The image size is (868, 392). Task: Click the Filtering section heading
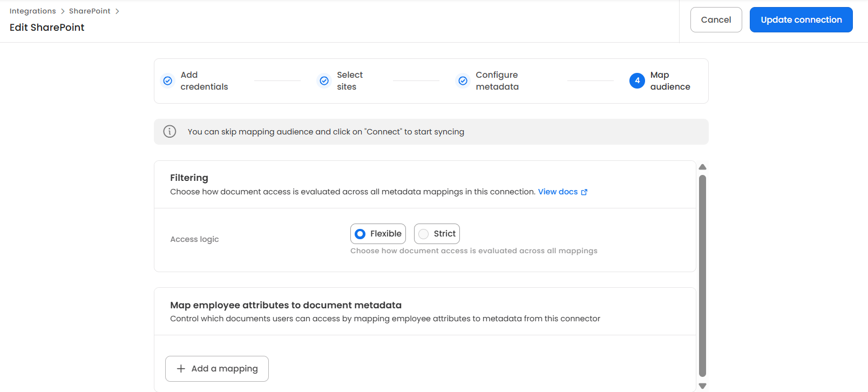point(189,178)
